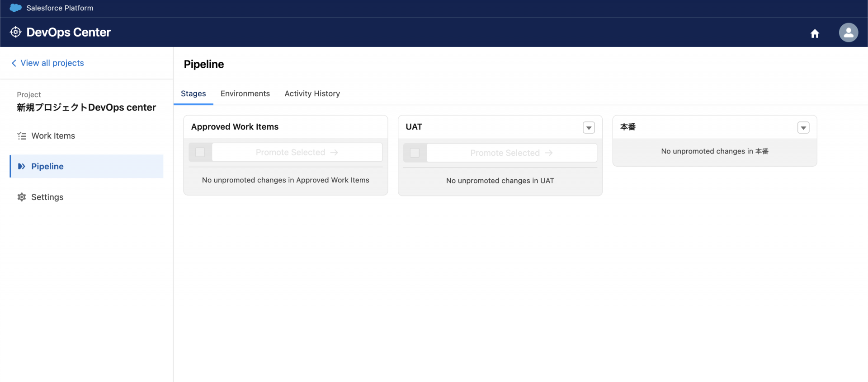Click the Approved Work Items stage heading
Image resolution: width=868 pixels, height=382 pixels.
[235, 127]
